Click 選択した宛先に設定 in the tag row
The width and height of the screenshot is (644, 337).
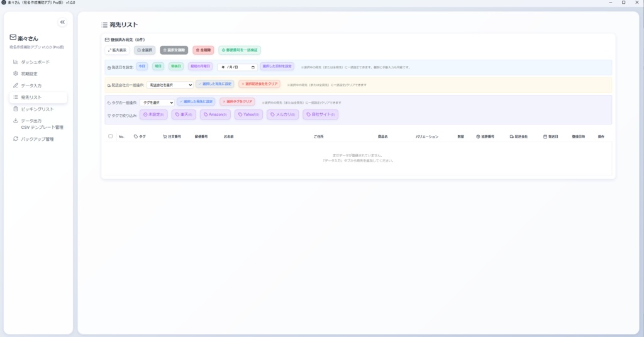[x=196, y=101]
